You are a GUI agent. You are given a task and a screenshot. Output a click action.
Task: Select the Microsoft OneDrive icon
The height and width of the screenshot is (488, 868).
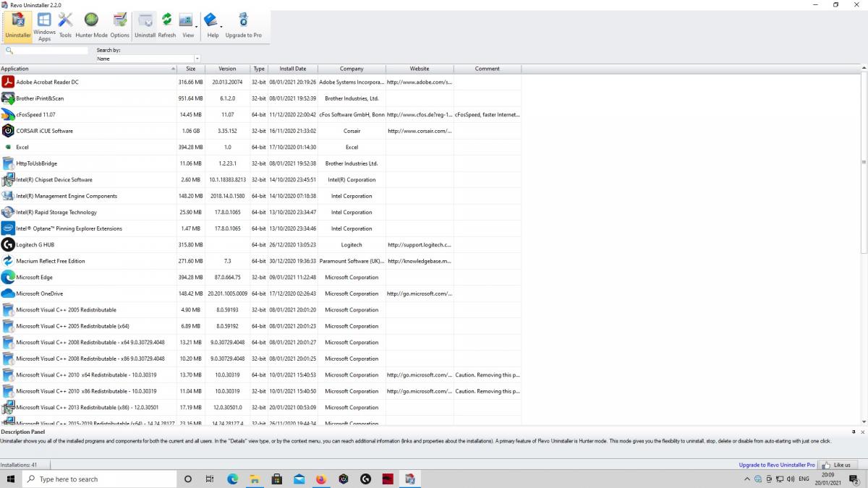8,294
